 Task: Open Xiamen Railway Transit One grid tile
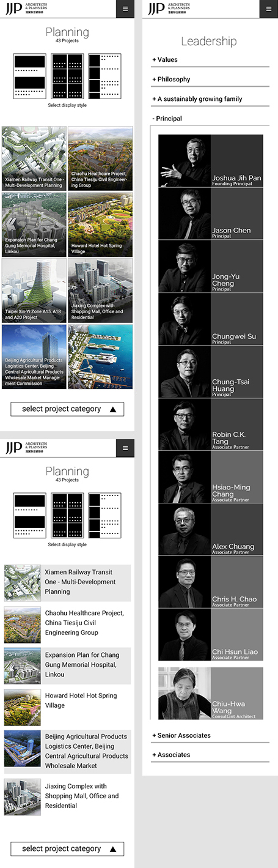34,159
